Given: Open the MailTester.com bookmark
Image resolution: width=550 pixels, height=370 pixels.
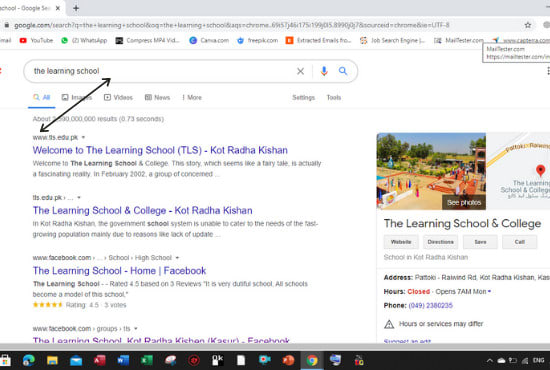Looking at the screenshot, I should coord(459,40).
